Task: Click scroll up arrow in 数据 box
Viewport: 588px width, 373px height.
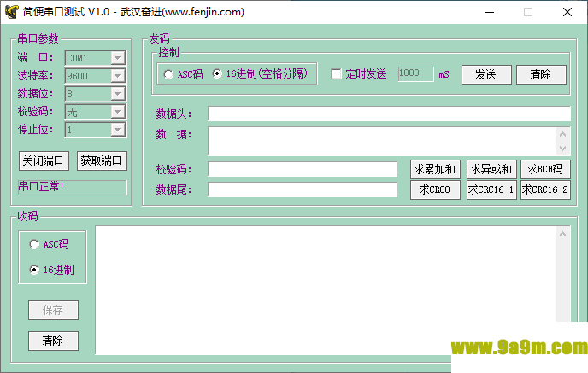Action: [563, 134]
